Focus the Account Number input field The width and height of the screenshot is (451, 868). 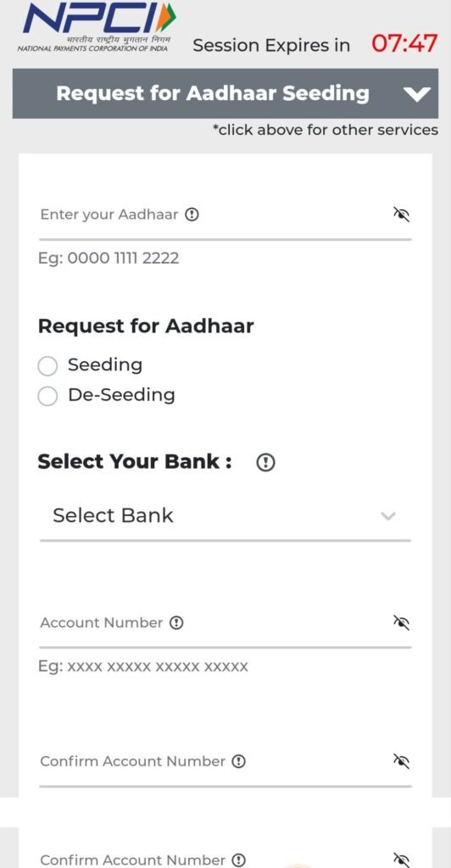coord(225,625)
